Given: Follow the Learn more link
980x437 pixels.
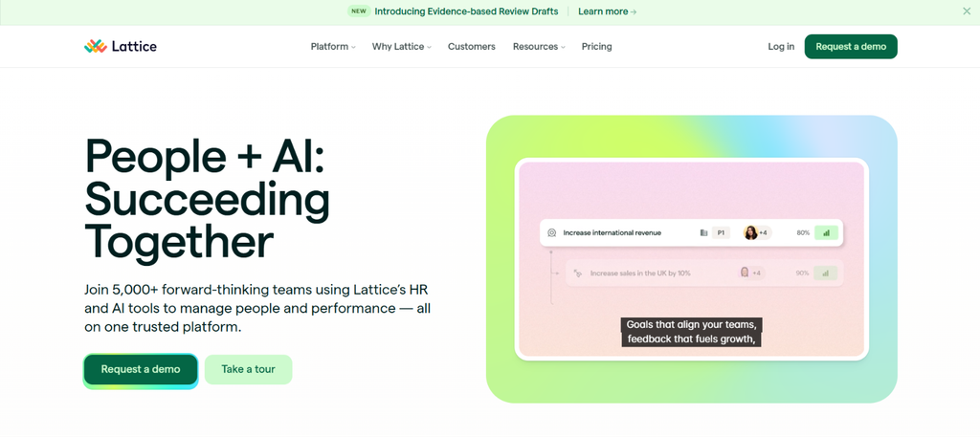Looking at the screenshot, I should click(607, 11).
